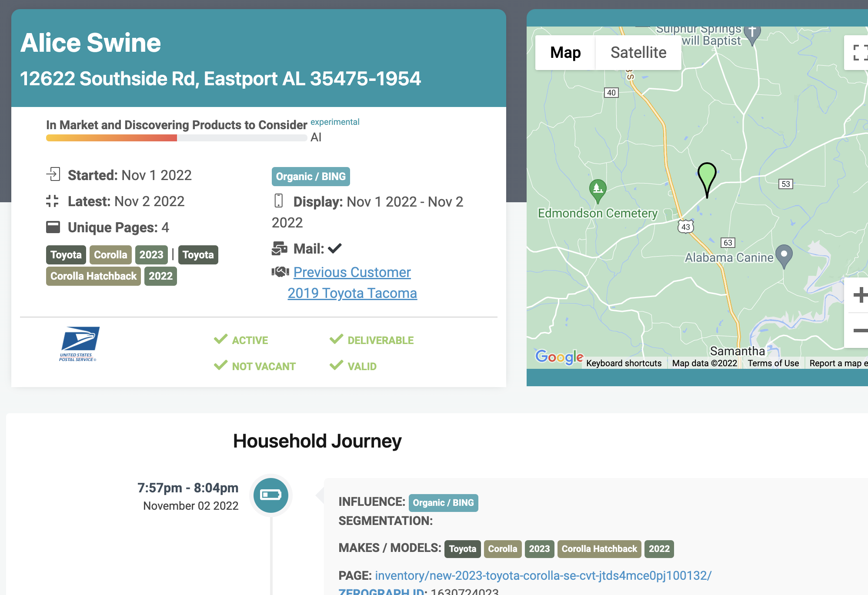Click the market stage progress bar

177,138
